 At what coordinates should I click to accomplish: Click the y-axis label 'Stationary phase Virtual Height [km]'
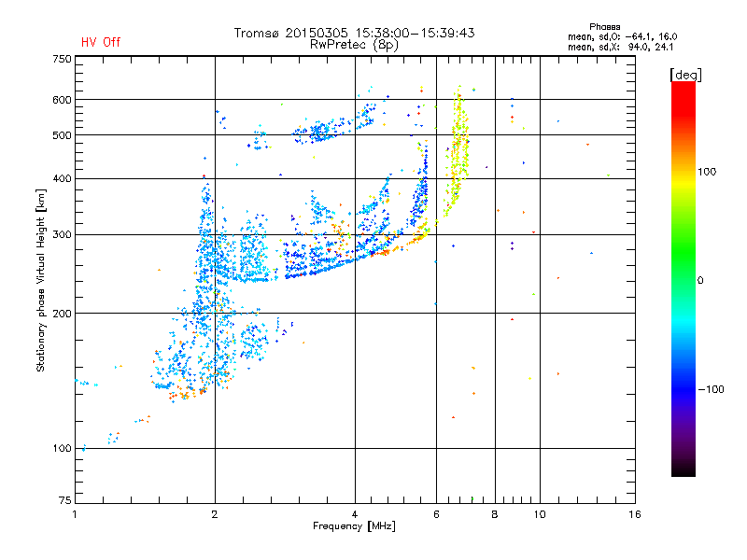(x=40, y=281)
